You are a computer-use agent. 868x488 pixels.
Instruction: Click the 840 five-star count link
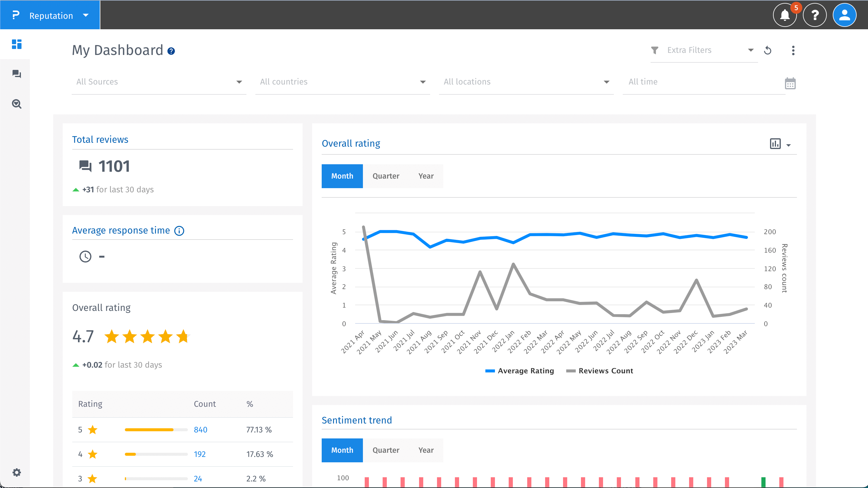coord(200,430)
